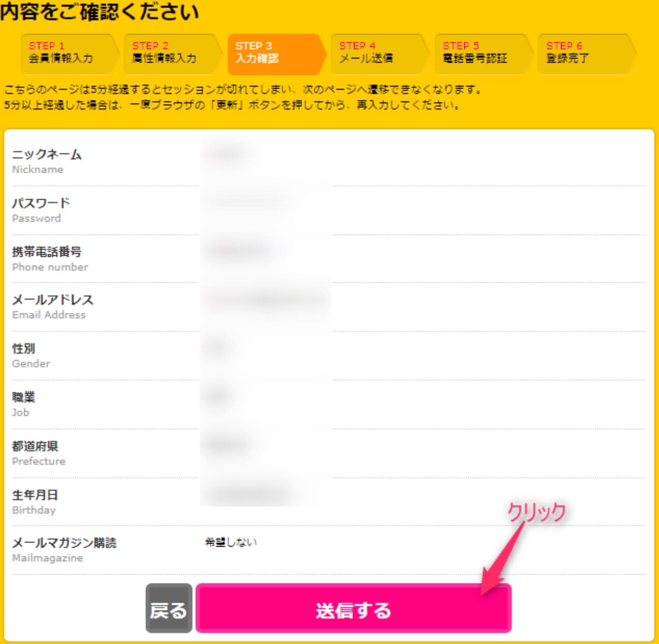Click the 生年月日 Birthday label
The image size is (659, 644).
click(x=35, y=502)
